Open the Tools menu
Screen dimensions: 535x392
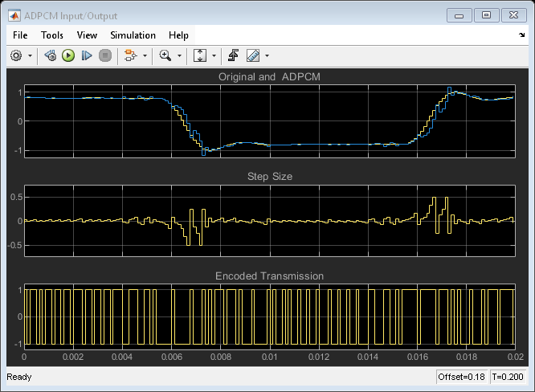coord(52,35)
